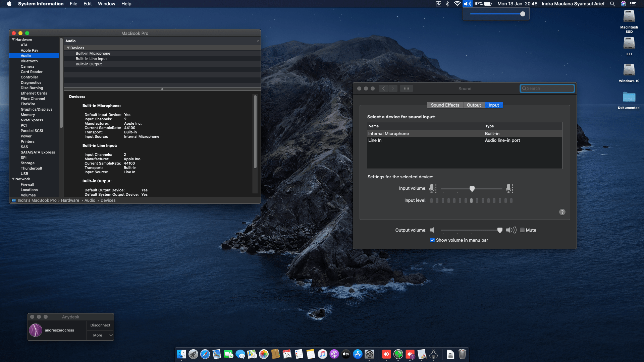Viewport: 644px width, 362px height.
Task: Open Safari from the dock
Action: (x=205, y=354)
